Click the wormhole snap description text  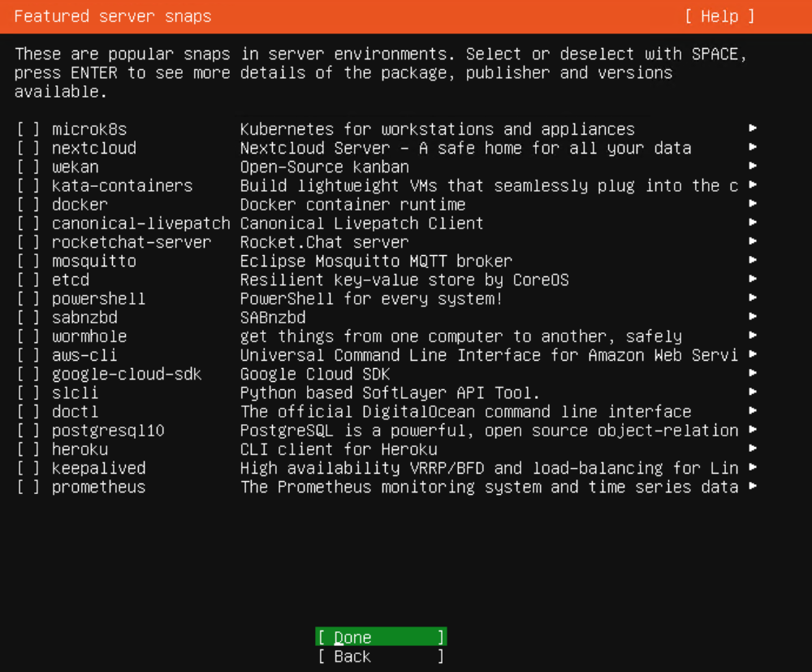point(460,336)
